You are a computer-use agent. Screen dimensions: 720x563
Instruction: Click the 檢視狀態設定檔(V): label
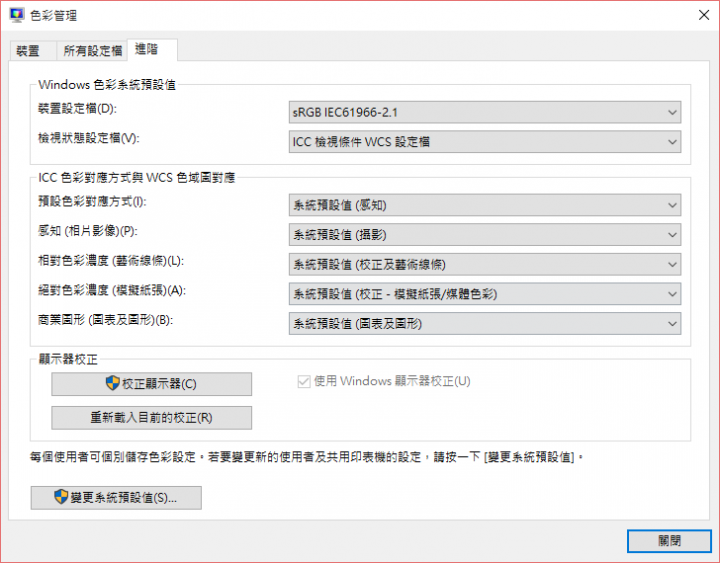88,138
